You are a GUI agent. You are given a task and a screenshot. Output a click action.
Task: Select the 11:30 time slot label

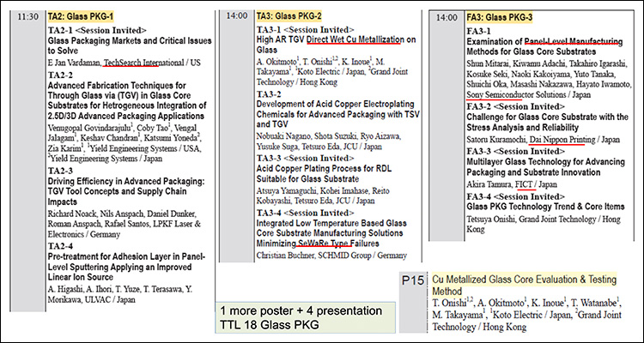click(27, 16)
